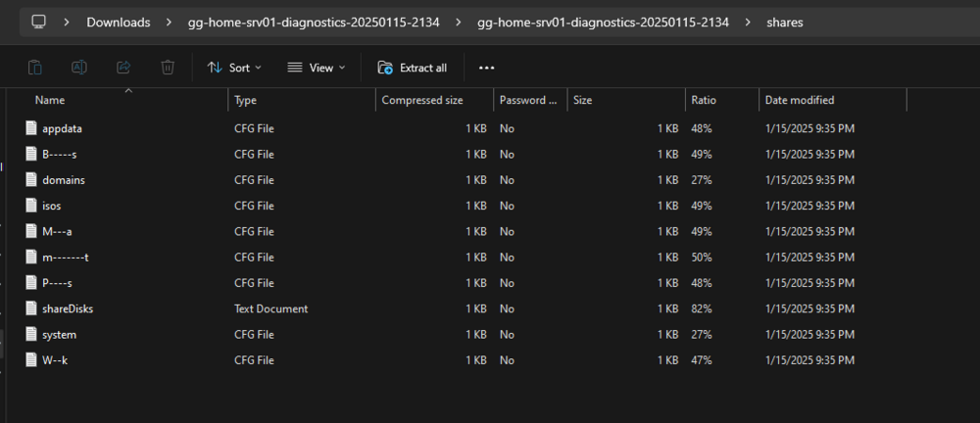980x423 pixels.
Task: Click file icon next to shareDisks
Action: tap(32, 308)
